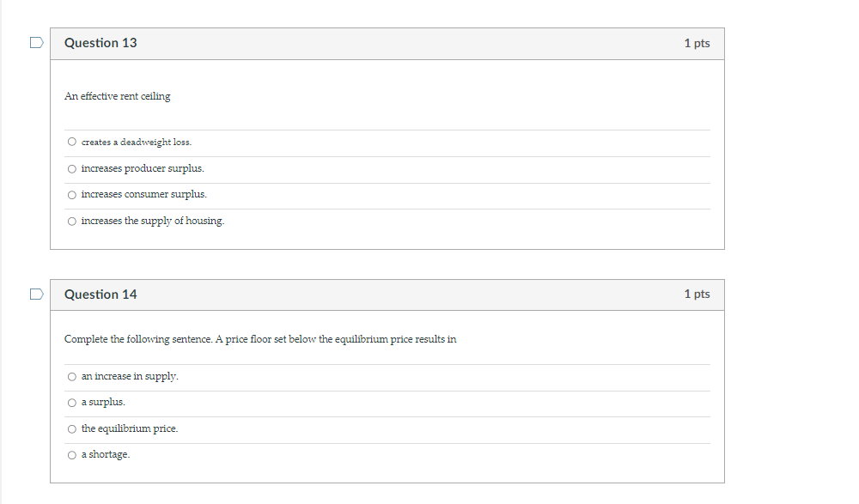The image size is (859, 504).
Task: Pick 'the equilibrium price' radio option
Action: tap(72, 429)
